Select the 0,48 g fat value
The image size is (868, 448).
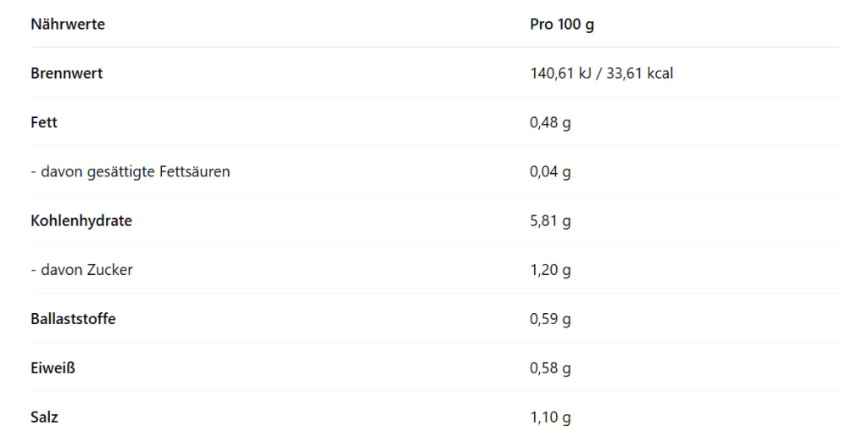pos(550,123)
